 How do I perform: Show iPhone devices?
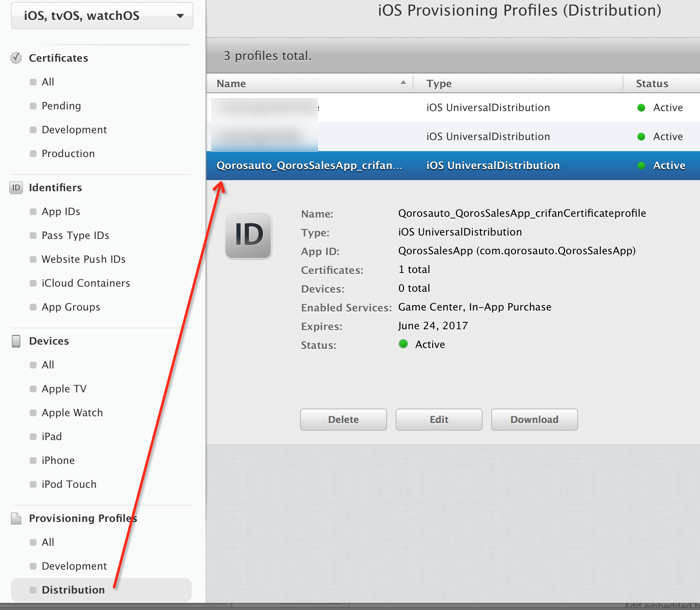[58, 460]
